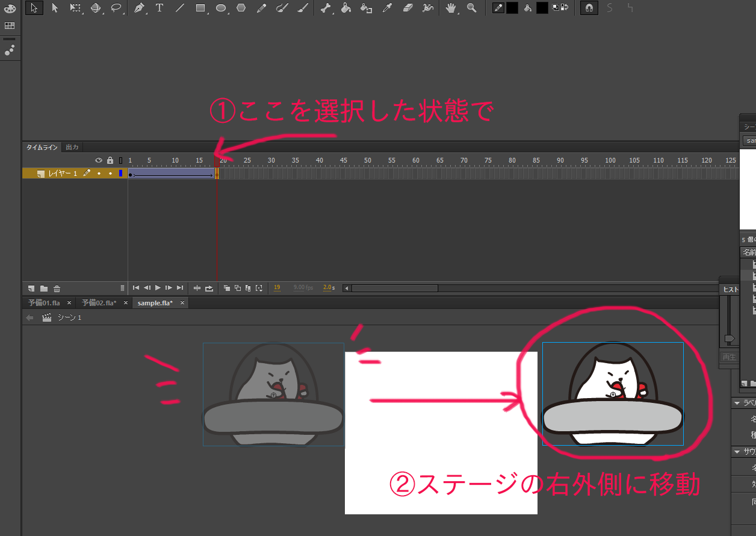756x536 pixels.
Task: Select the Pen tool
Action: [140, 8]
